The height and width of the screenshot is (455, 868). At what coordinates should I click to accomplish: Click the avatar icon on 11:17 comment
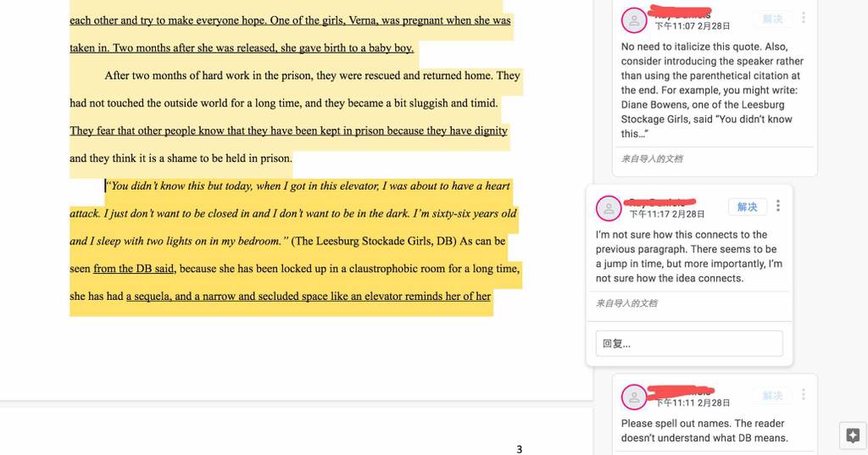pyautogui.click(x=609, y=208)
